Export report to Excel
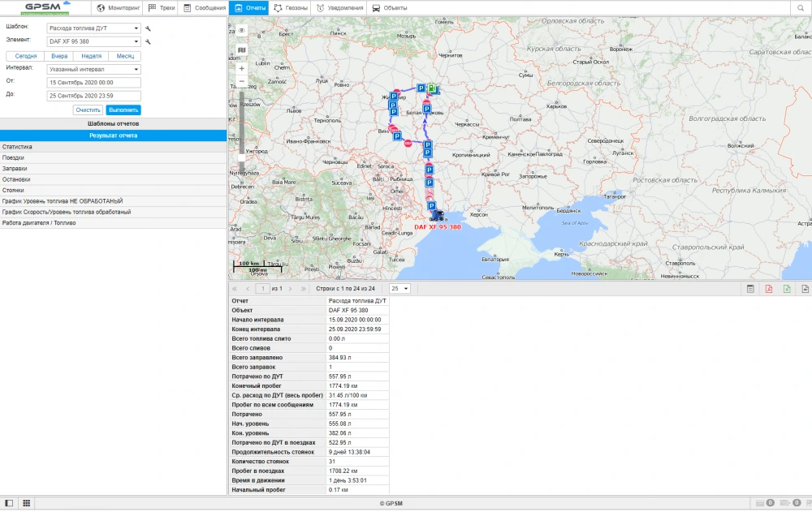Image resolution: width=812 pixels, height=512 pixels. (787, 288)
